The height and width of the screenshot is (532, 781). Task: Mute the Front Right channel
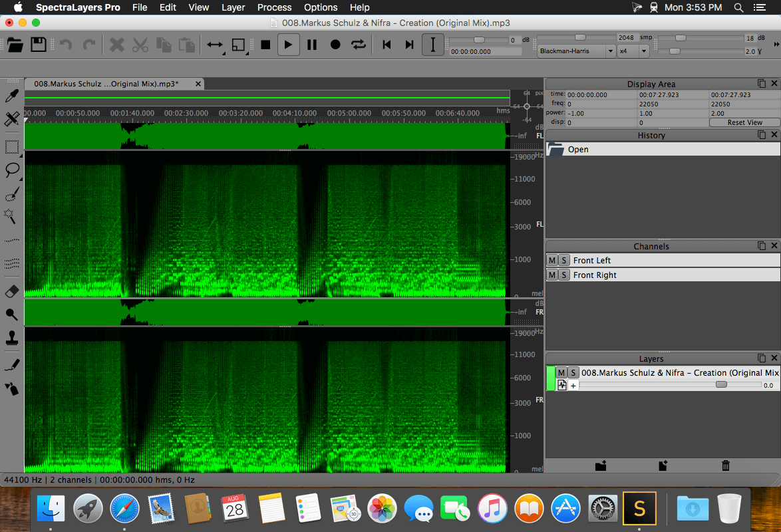[x=552, y=275]
